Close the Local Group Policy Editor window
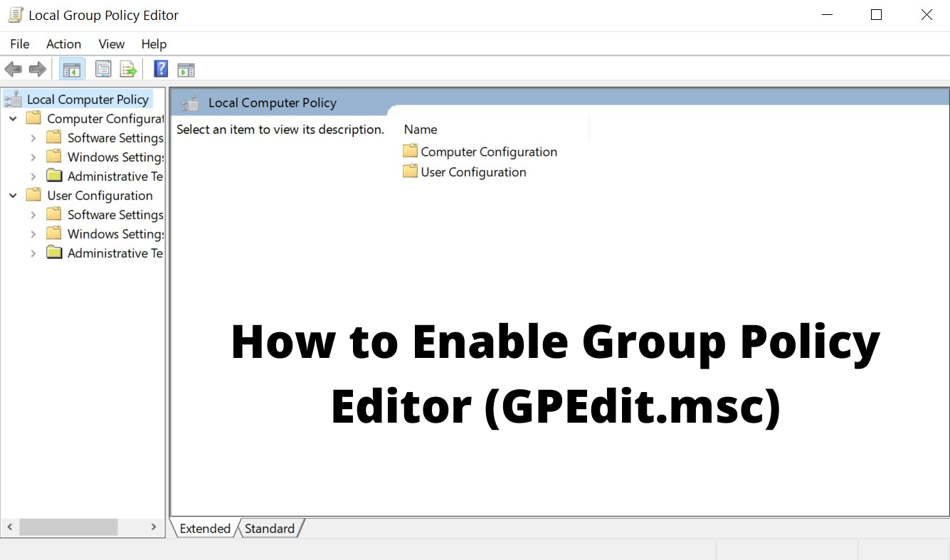Viewport: 950px width, 560px height. pyautogui.click(x=927, y=15)
